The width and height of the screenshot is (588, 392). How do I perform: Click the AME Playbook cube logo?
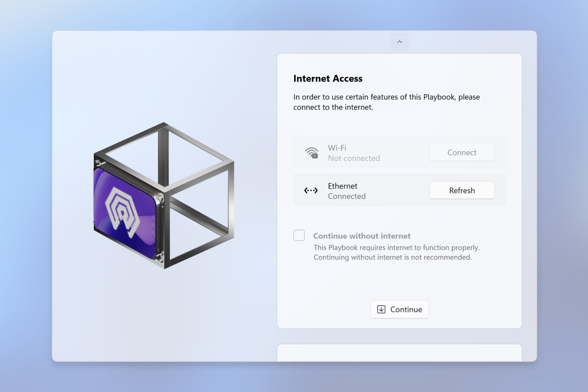pyautogui.click(x=164, y=195)
